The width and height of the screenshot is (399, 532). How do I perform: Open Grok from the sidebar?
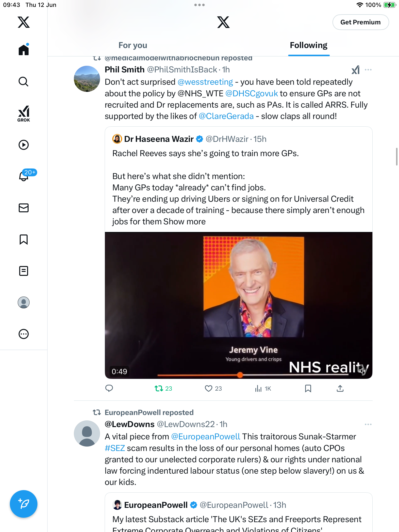(x=24, y=114)
